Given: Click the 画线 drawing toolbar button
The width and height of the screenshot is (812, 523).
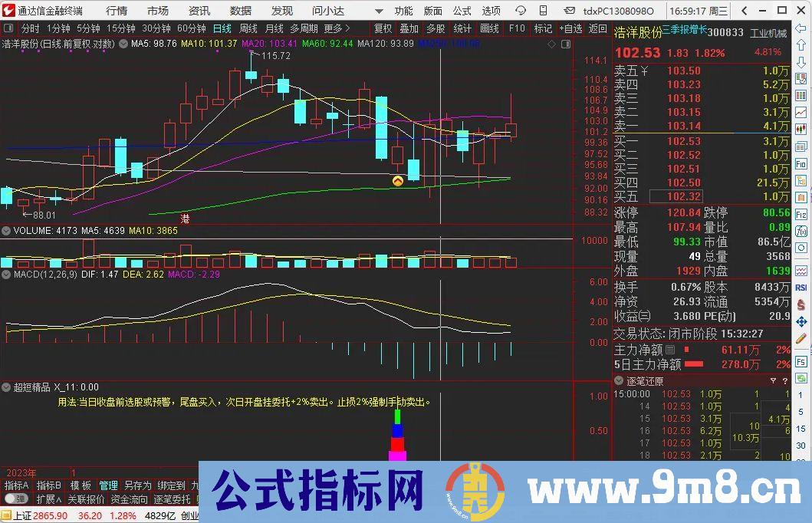Looking at the screenshot, I should coord(489,28).
